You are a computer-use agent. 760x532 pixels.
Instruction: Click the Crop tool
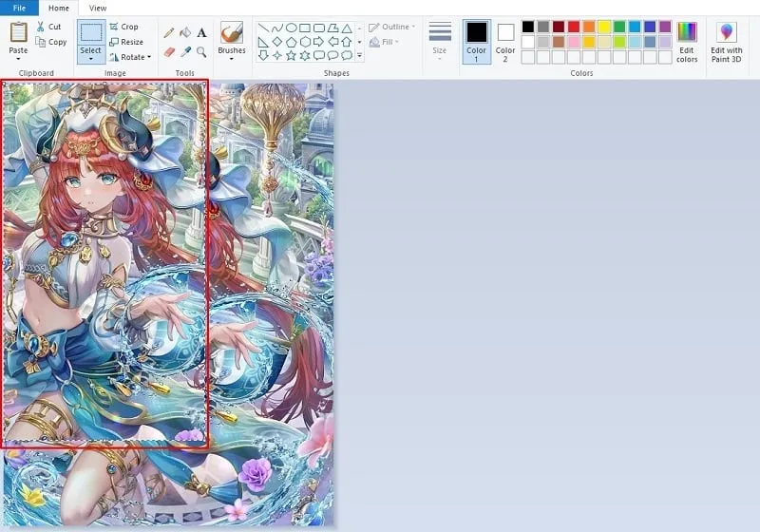coord(123,27)
